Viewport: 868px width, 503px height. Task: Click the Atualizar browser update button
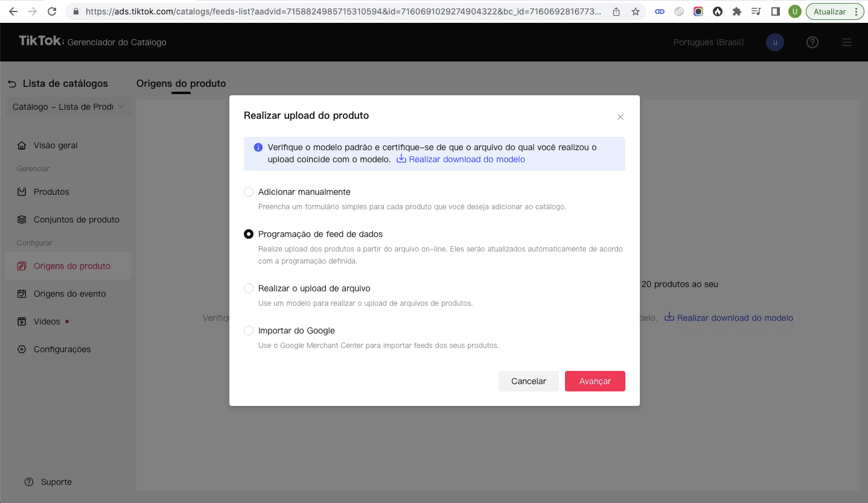point(835,11)
